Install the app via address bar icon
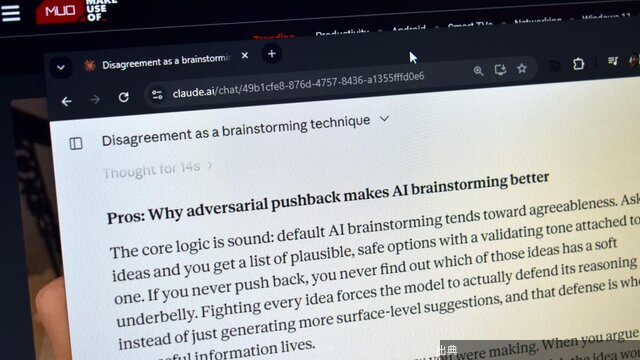The width and height of the screenshot is (640, 360). click(500, 69)
